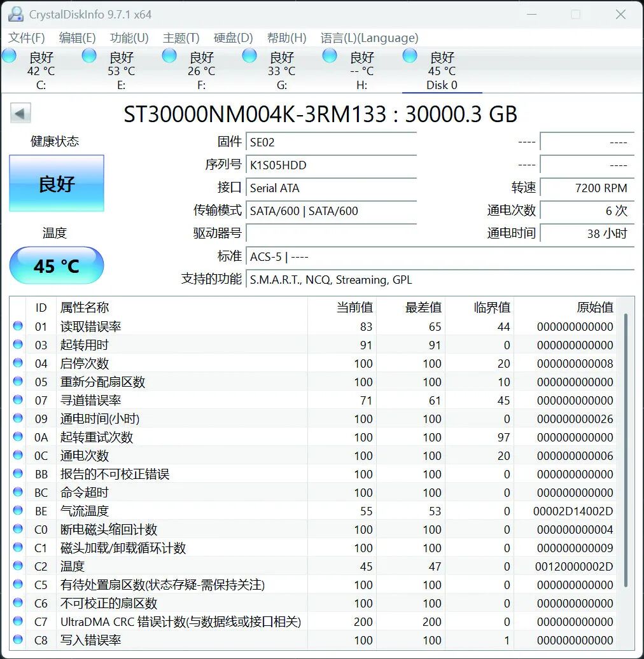The height and width of the screenshot is (659, 644).
Task: Click the disk title ST30000NM004K-3RM133 : 30000.3 GB
Action: pos(320,114)
